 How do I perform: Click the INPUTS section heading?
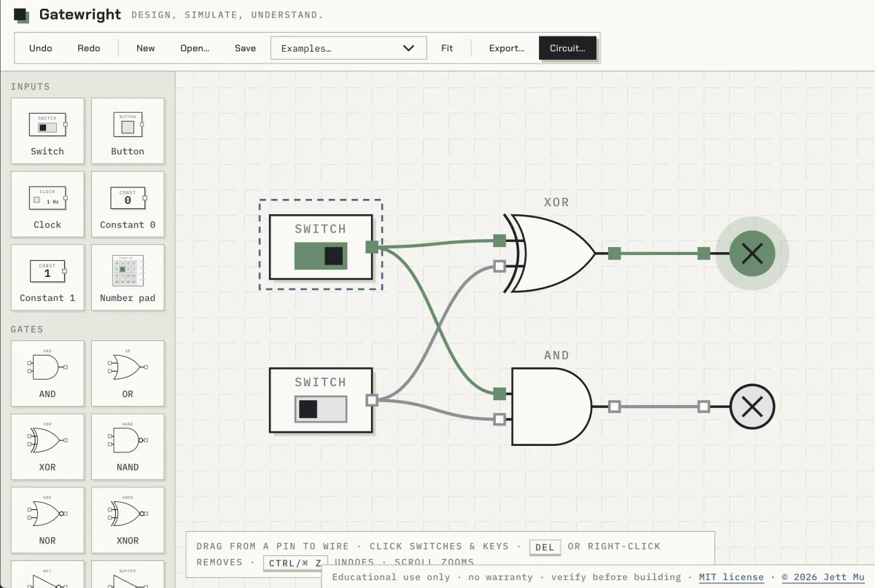[x=31, y=87]
